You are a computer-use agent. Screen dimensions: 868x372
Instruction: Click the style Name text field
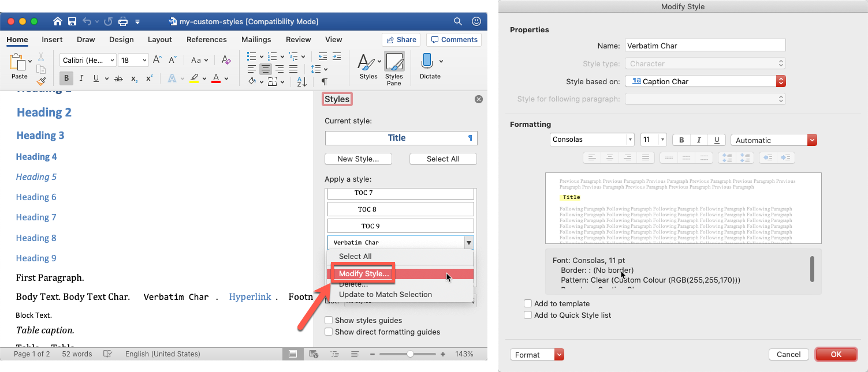[x=705, y=46]
